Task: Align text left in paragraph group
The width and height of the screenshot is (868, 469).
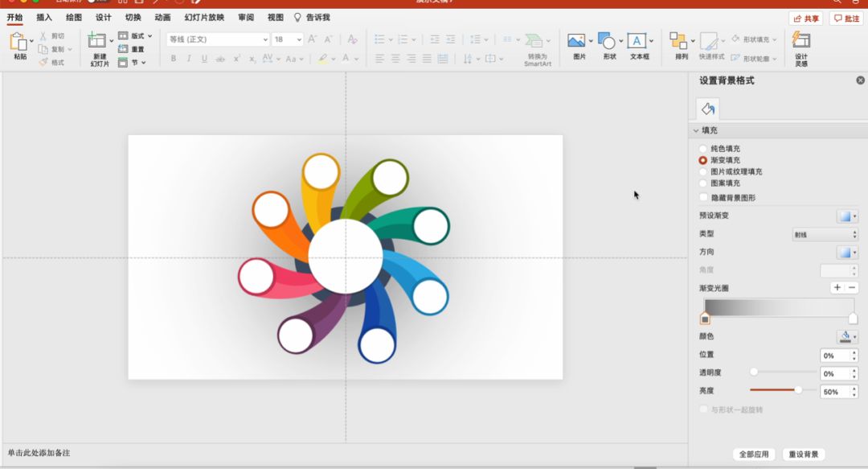Action: [379, 58]
